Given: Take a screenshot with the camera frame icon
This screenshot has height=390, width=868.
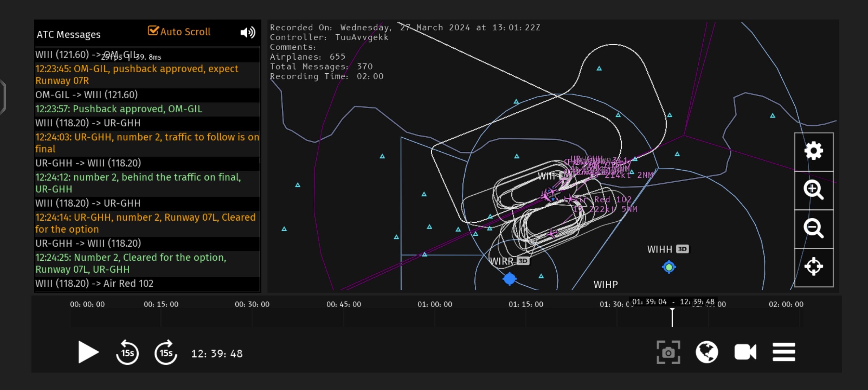Looking at the screenshot, I should pos(668,352).
